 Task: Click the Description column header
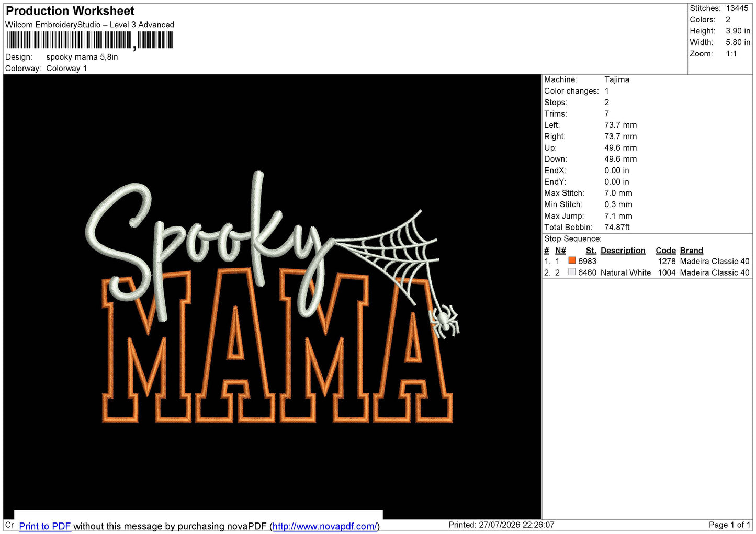(x=623, y=251)
